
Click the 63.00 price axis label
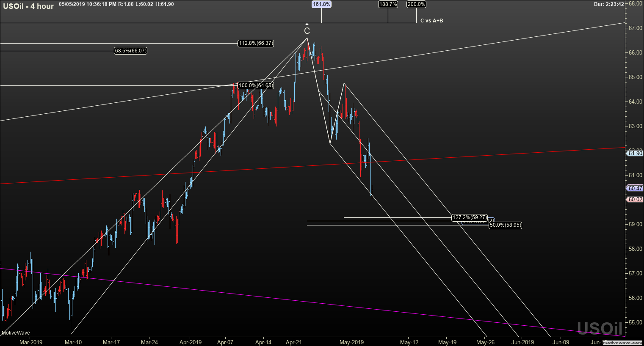pos(636,126)
